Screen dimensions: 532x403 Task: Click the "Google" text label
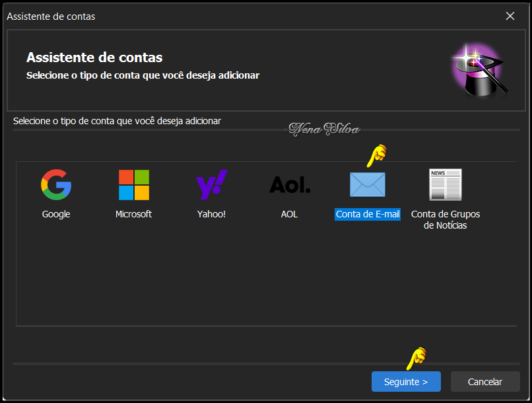[56, 214]
